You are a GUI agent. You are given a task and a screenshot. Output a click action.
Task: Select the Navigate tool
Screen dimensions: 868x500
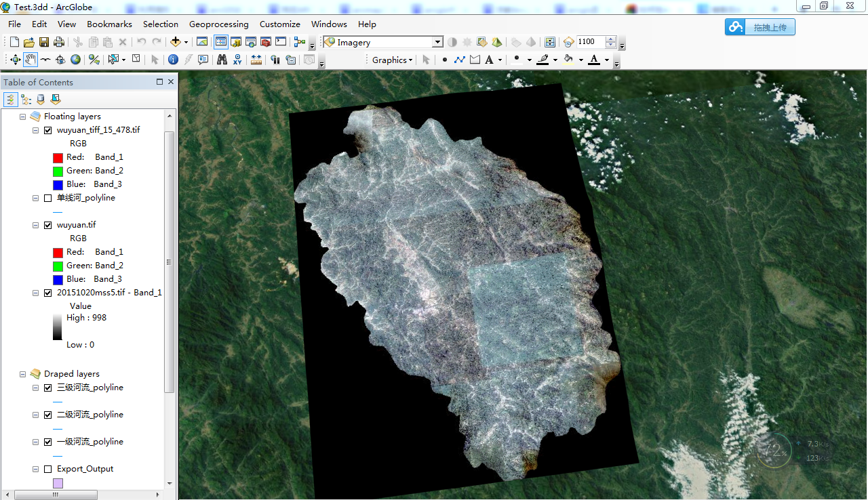click(16, 60)
